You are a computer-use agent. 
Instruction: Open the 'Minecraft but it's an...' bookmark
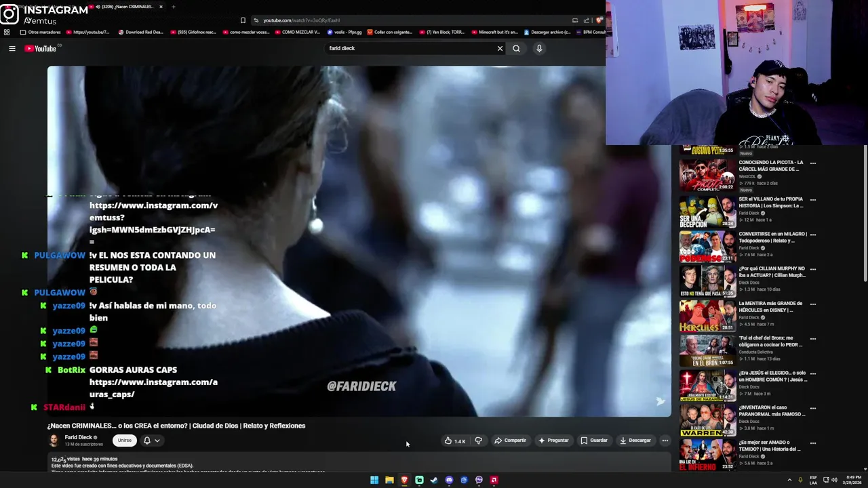494,32
